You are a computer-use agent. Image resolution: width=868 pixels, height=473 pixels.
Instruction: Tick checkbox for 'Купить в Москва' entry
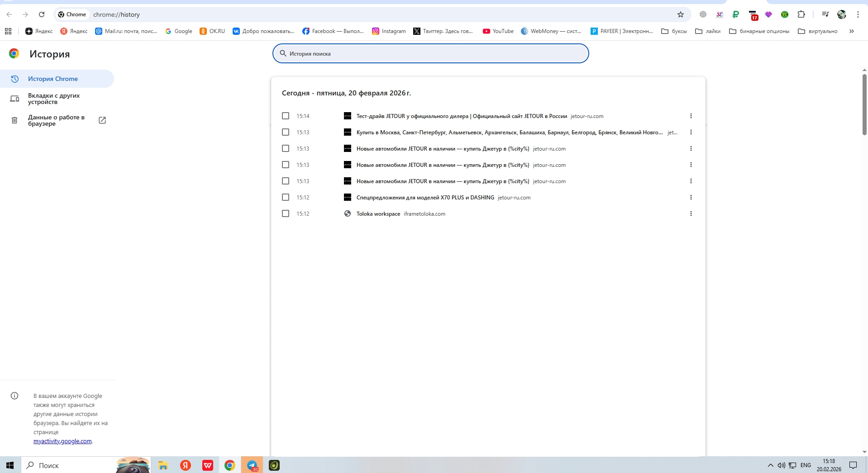pos(286,132)
